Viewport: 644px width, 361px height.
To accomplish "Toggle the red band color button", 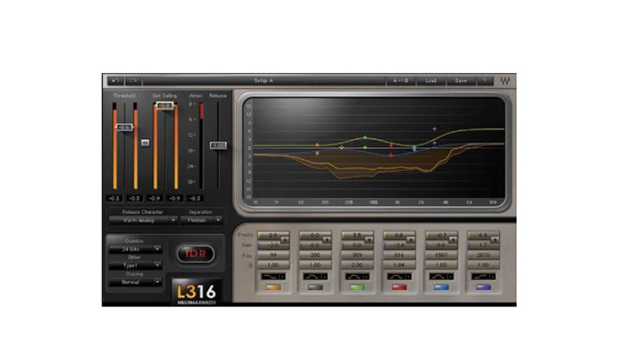I will tap(398, 286).
